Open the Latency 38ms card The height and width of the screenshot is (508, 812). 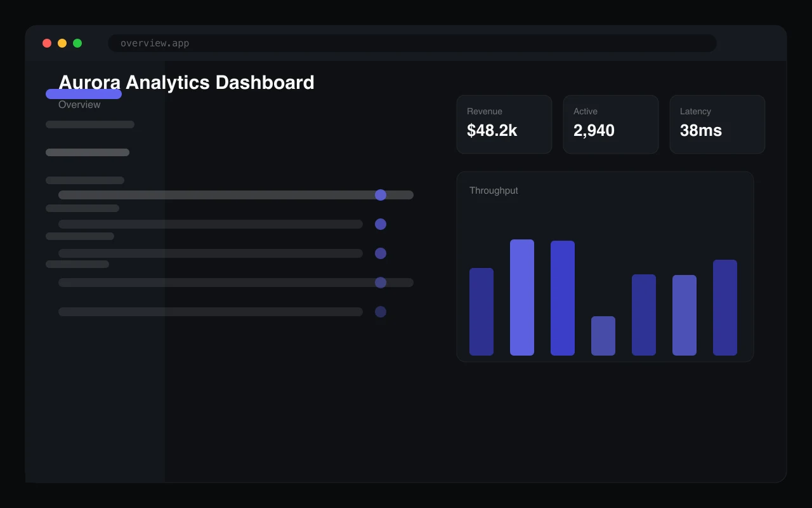717,124
